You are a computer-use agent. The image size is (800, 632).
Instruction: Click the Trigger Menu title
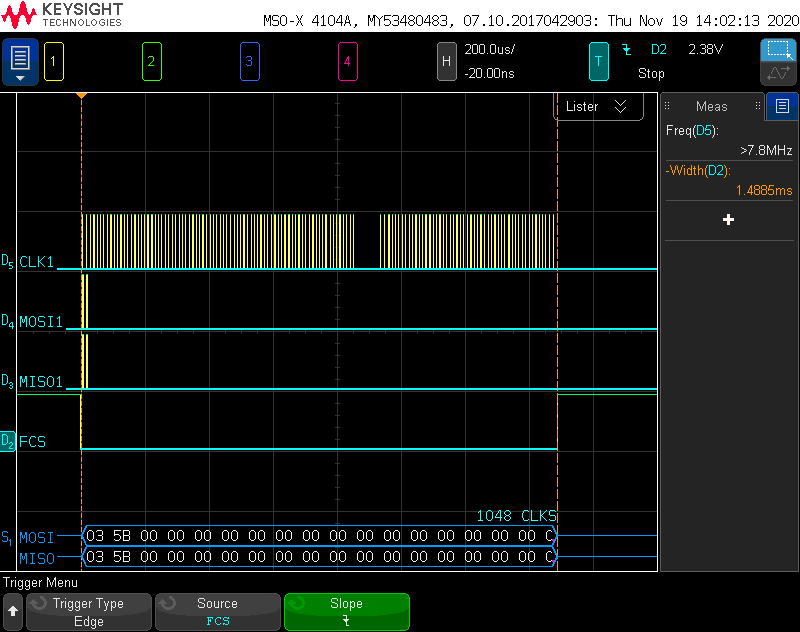pos(40,583)
